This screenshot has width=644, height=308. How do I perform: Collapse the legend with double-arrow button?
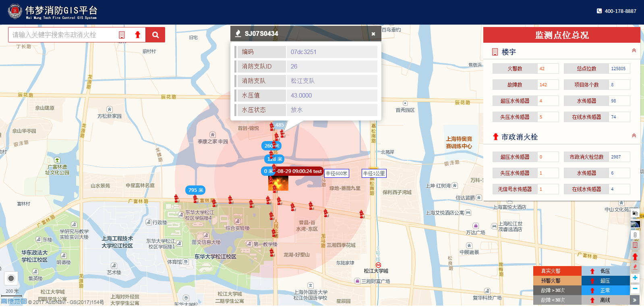tap(635, 300)
